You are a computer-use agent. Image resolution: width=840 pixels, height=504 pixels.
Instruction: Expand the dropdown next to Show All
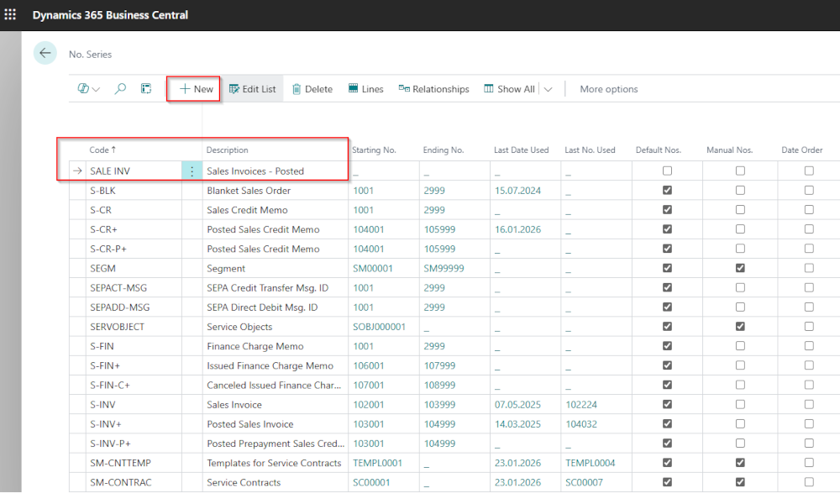548,89
